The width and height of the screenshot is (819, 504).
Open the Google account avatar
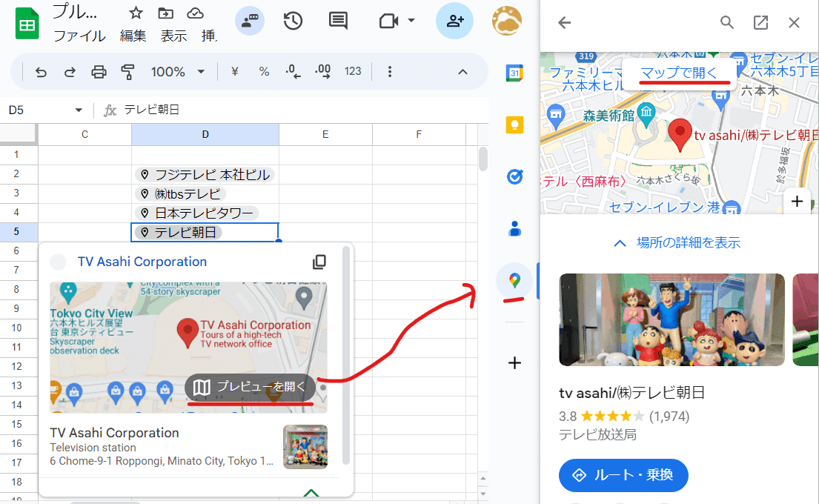point(507,21)
